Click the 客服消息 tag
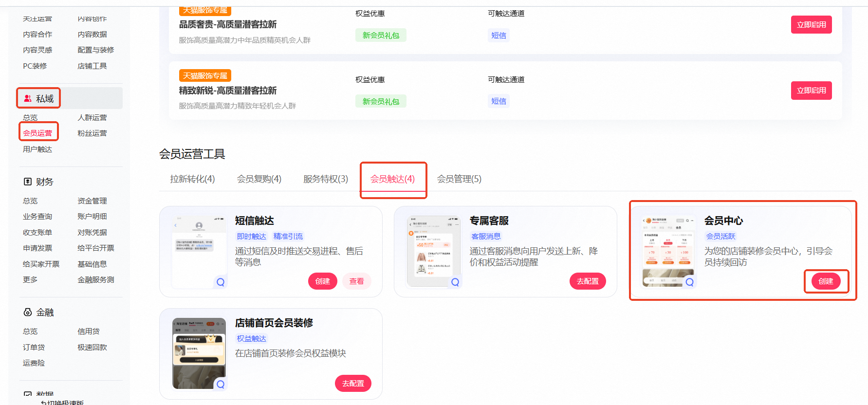The image size is (868, 405). click(x=486, y=236)
